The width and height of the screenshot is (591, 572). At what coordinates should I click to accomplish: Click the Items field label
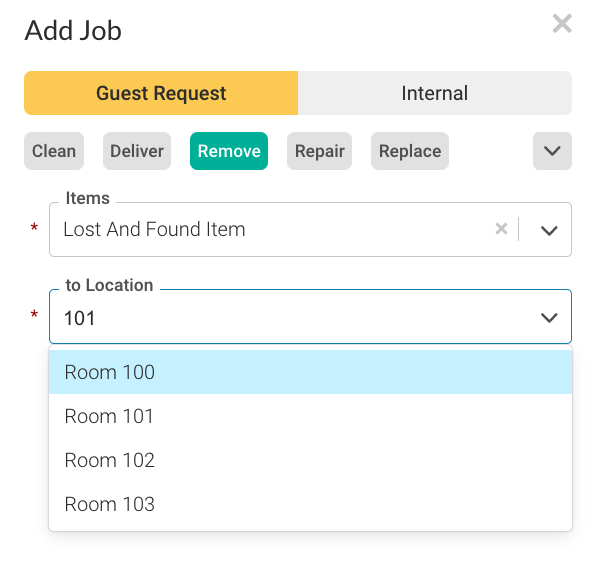(x=87, y=198)
